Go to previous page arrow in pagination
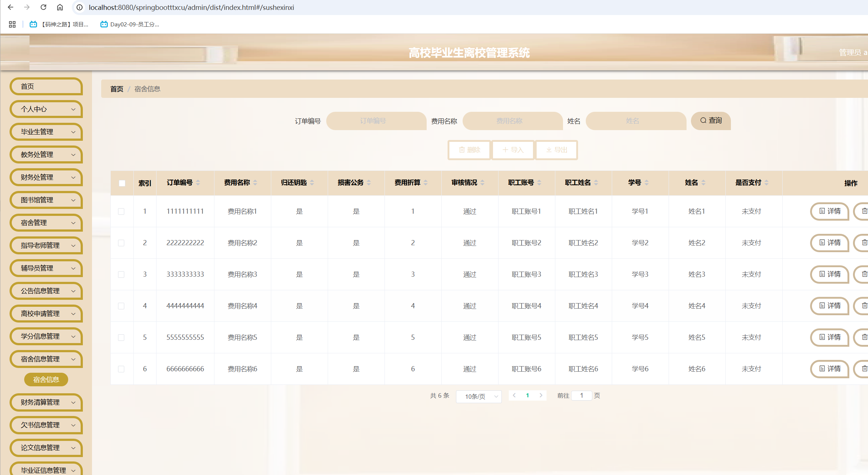The height and width of the screenshot is (475, 868). tap(514, 395)
